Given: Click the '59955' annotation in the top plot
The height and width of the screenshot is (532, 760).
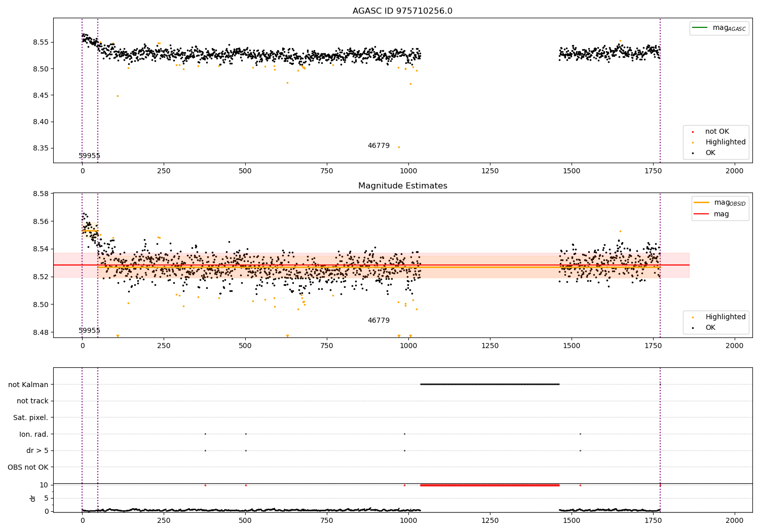Looking at the screenshot, I should [89, 156].
